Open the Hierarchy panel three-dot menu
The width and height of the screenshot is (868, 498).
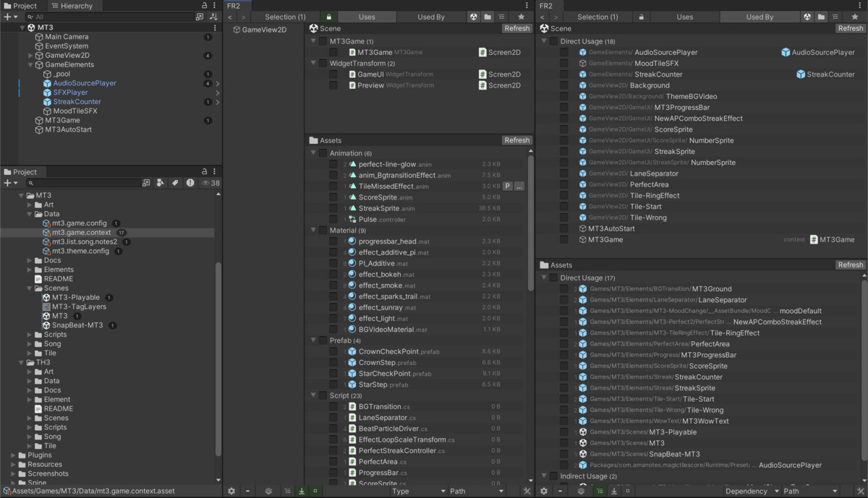click(x=215, y=6)
